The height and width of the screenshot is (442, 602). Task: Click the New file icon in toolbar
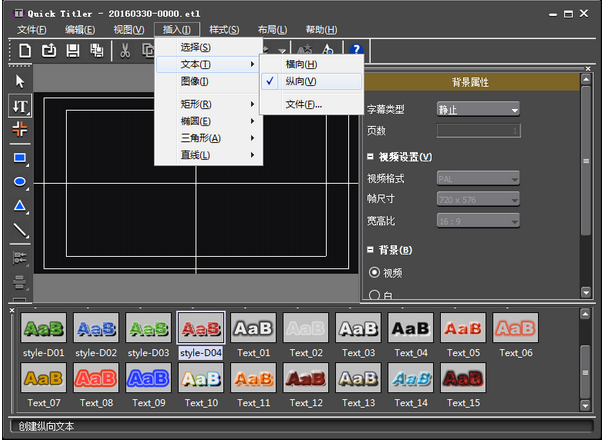[24, 50]
